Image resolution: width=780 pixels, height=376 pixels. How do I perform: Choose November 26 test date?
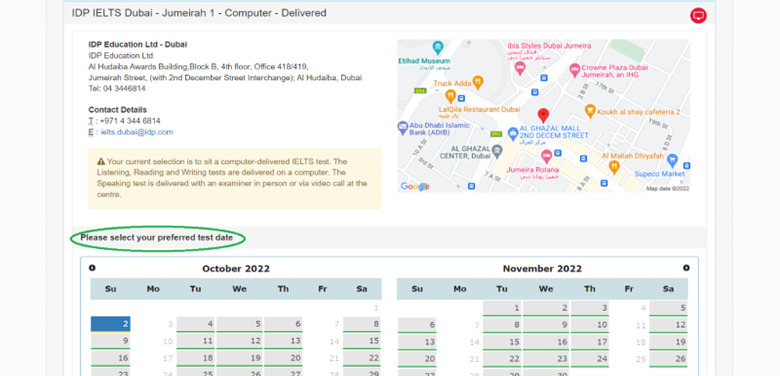[668, 359]
